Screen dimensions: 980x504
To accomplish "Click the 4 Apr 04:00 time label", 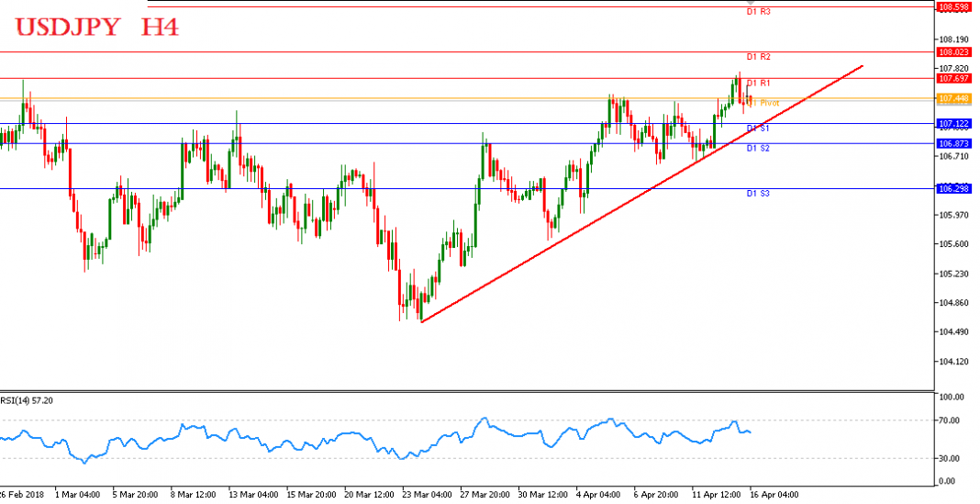I will [x=599, y=495].
